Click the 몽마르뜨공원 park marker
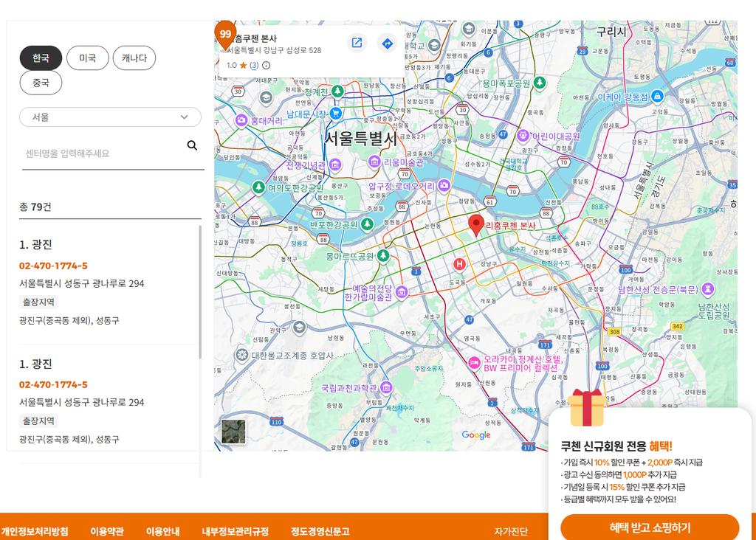This screenshot has width=756, height=540. pyautogui.click(x=383, y=255)
